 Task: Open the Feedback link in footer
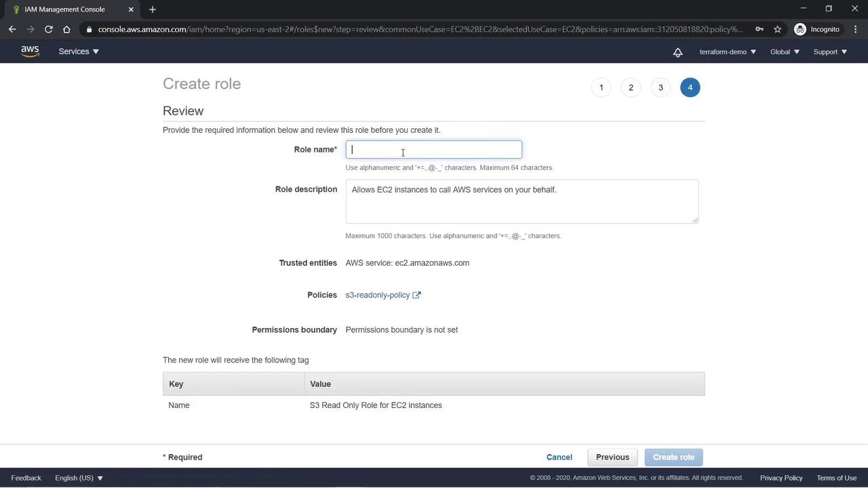[26, 478]
